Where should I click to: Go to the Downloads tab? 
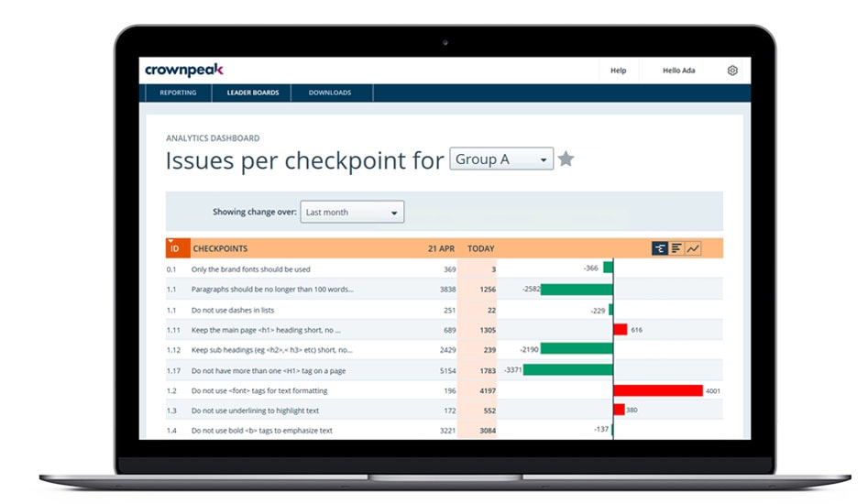click(x=330, y=93)
